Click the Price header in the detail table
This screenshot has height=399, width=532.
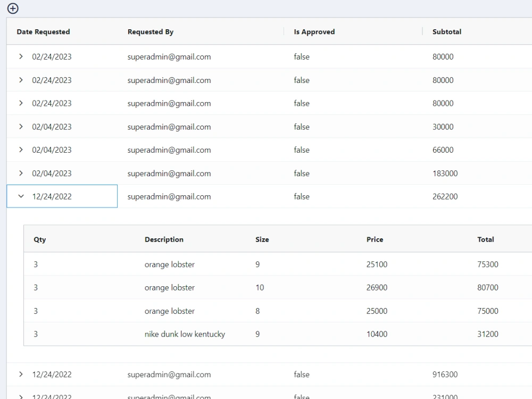pos(375,239)
